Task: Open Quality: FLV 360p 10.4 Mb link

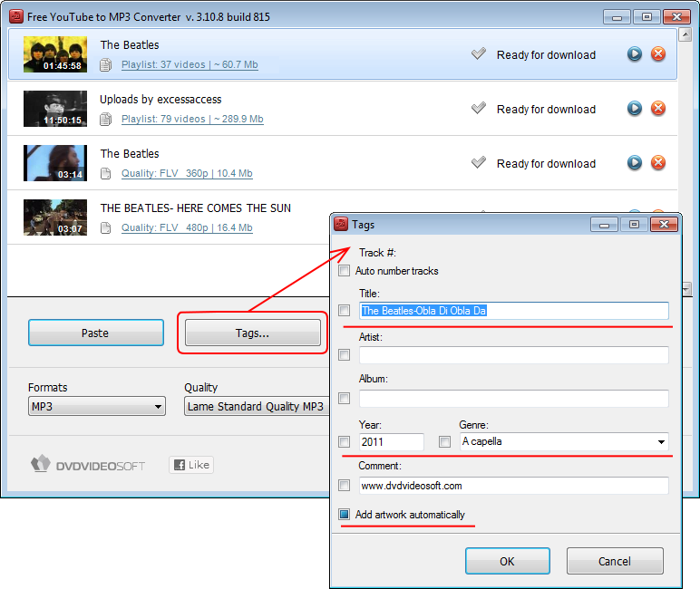Action: pos(187,174)
